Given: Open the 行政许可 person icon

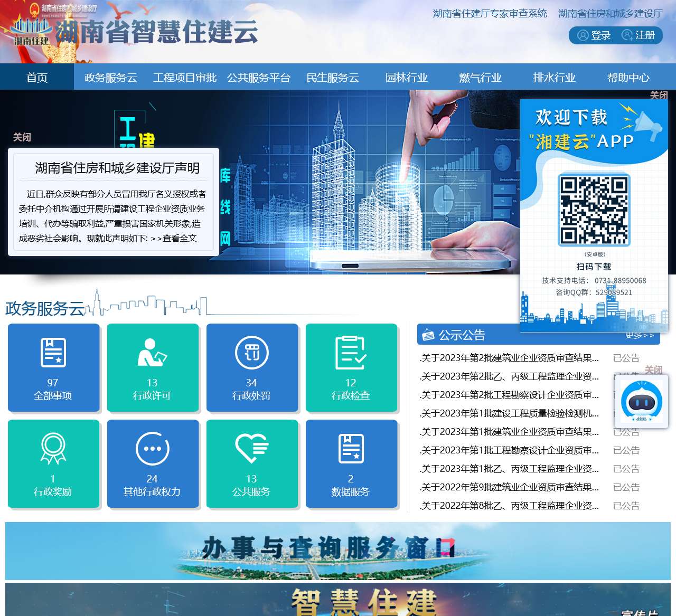Looking at the screenshot, I should click(x=152, y=352).
